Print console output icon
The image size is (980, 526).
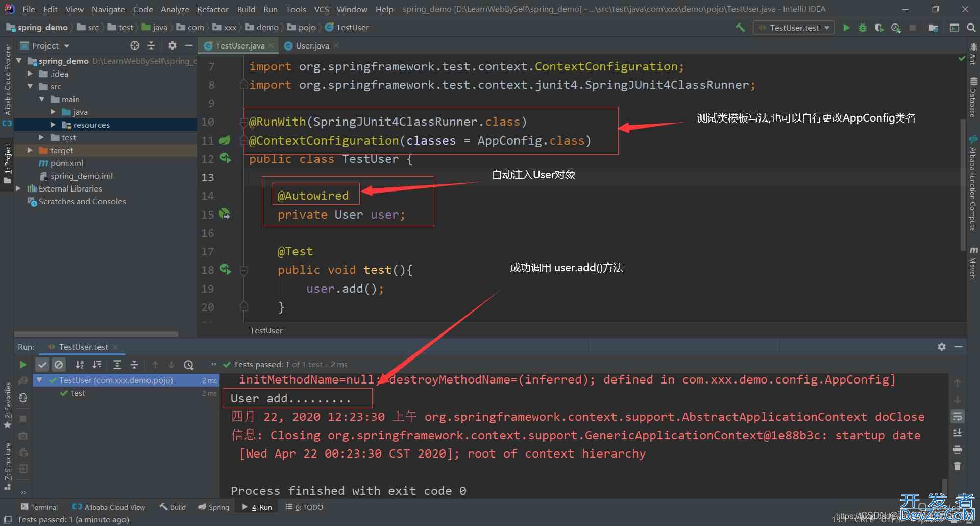[958, 449]
